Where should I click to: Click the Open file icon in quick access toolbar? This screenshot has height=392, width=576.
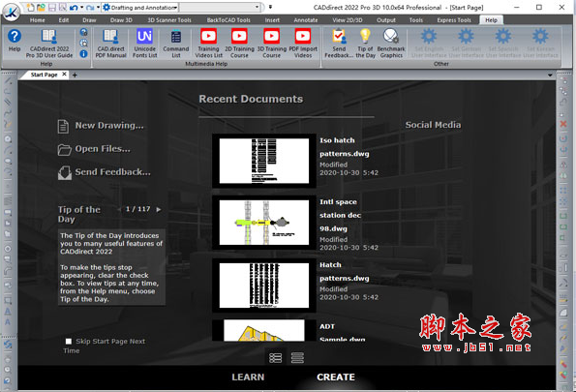[41, 8]
